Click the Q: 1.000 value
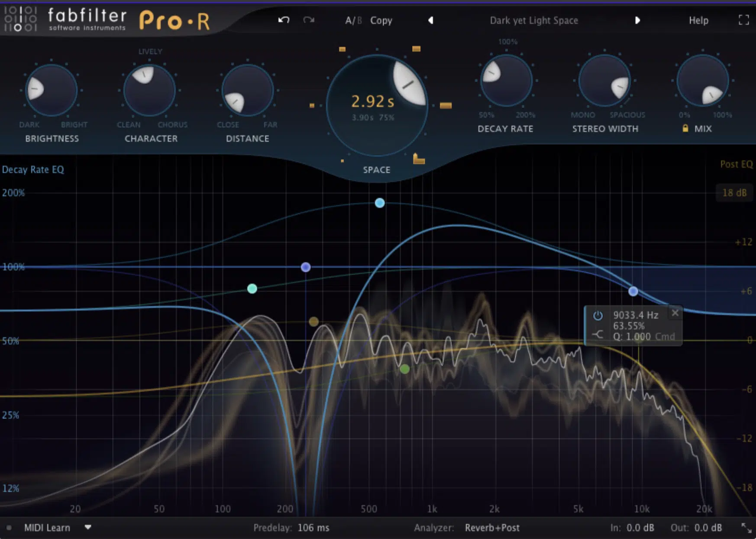 (632, 337)
